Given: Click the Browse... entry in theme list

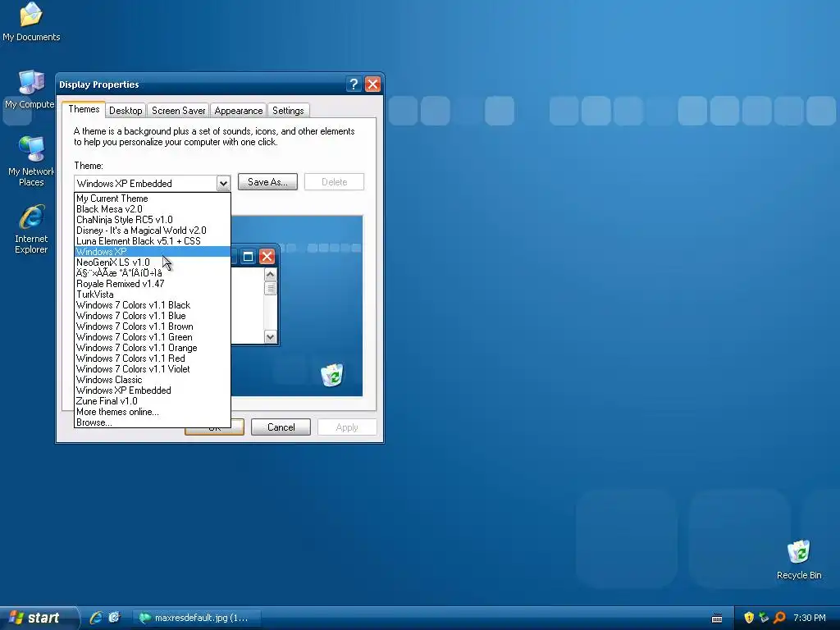Looking at the screenshot, I should [153, 422].
